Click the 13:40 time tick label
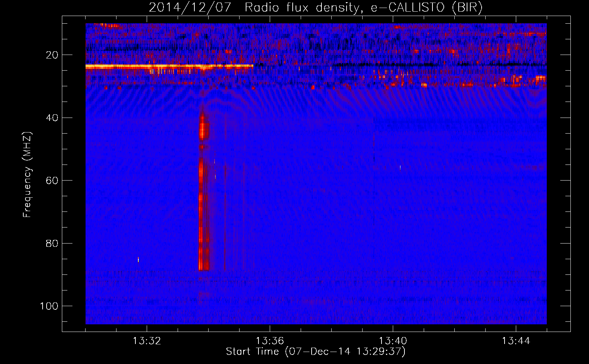 coord(393,341)
